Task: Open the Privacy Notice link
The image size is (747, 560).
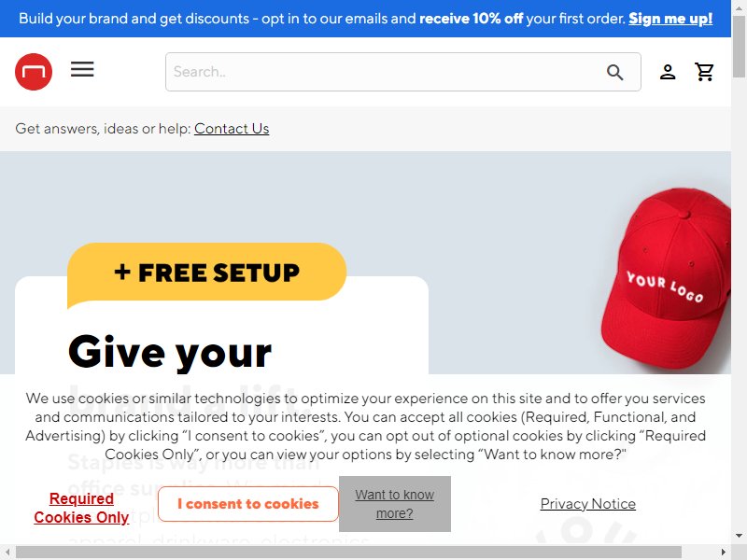Action: click(x=588, y=504)
